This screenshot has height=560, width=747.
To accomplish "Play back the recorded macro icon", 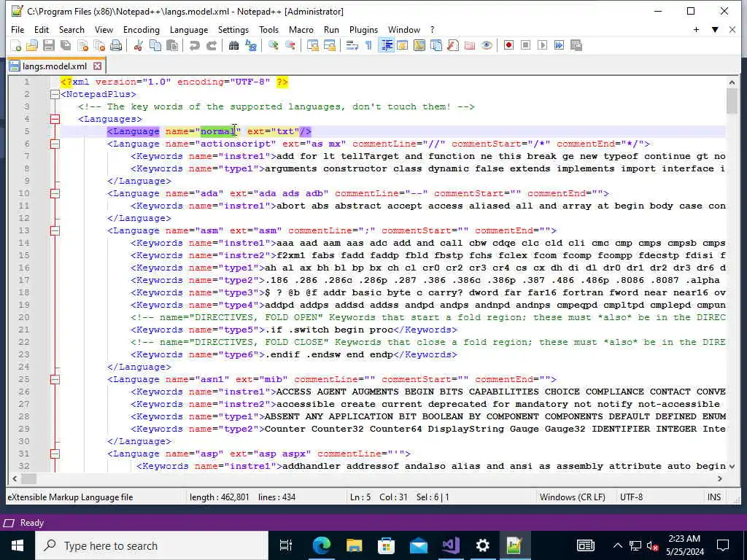I will (x=542, y=45).
